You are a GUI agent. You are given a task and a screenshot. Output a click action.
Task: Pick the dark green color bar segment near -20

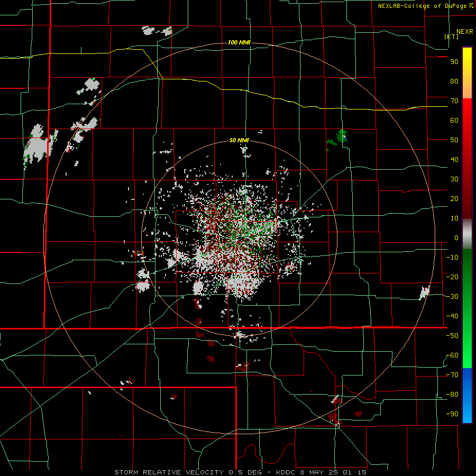467,277
